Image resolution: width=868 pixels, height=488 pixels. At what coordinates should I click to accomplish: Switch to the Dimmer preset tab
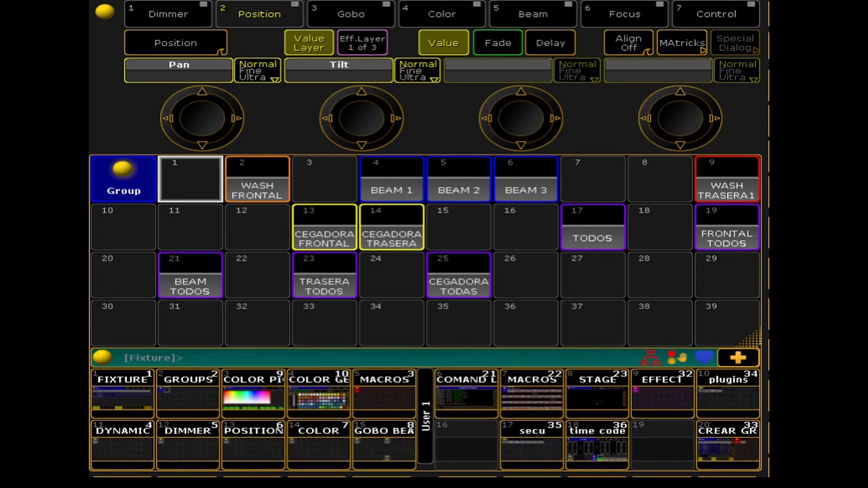tap(168, 14)
